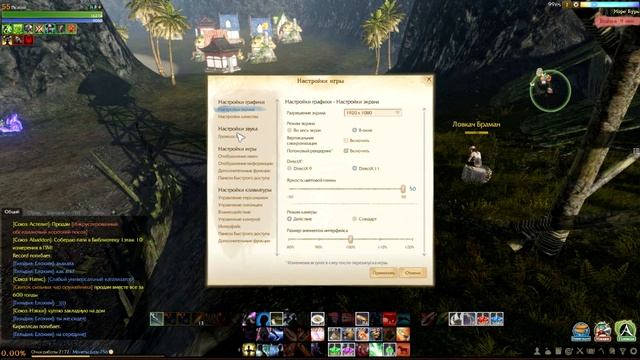
Task: Open Громкость under sound settings
Action: coord(227,137)
